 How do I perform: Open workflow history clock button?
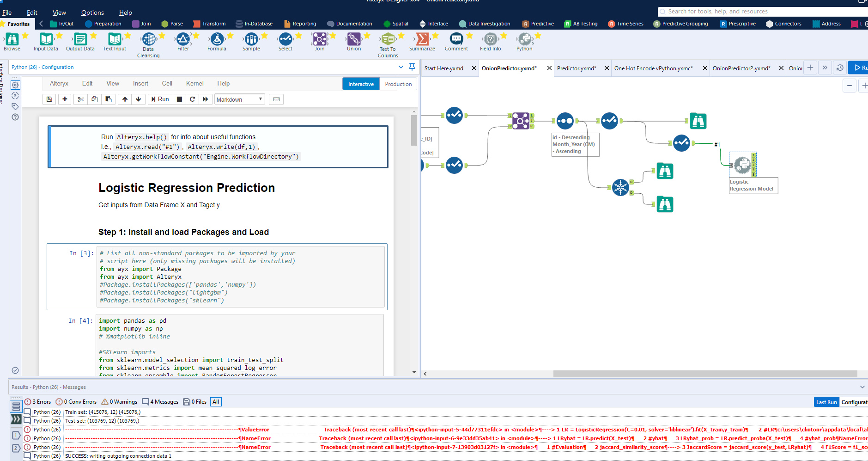(x=840, y=68)
